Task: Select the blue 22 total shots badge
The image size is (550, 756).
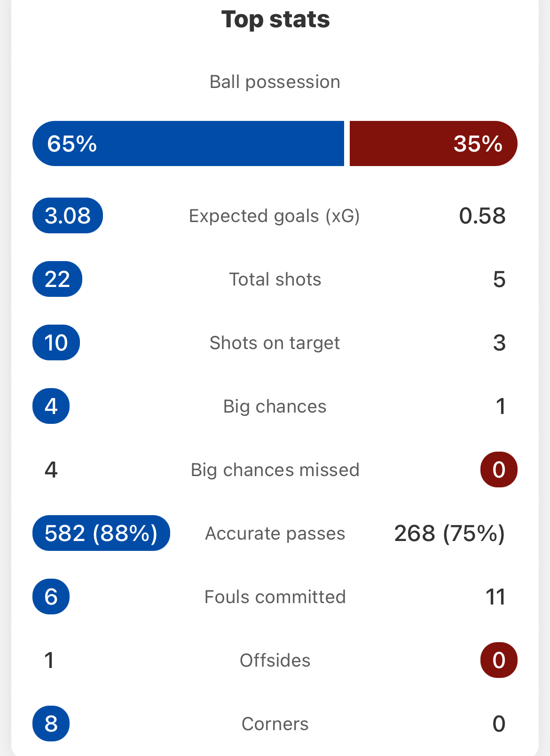Action: 57,279
